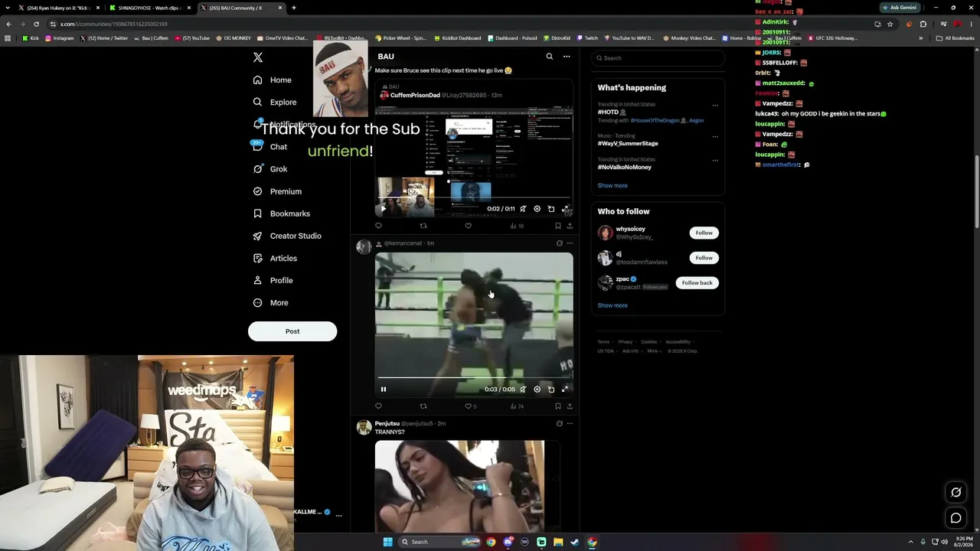Screen dimensions: 980x551
Task: Switch to the Ryan Hukery on X tab
Action: 59,8
